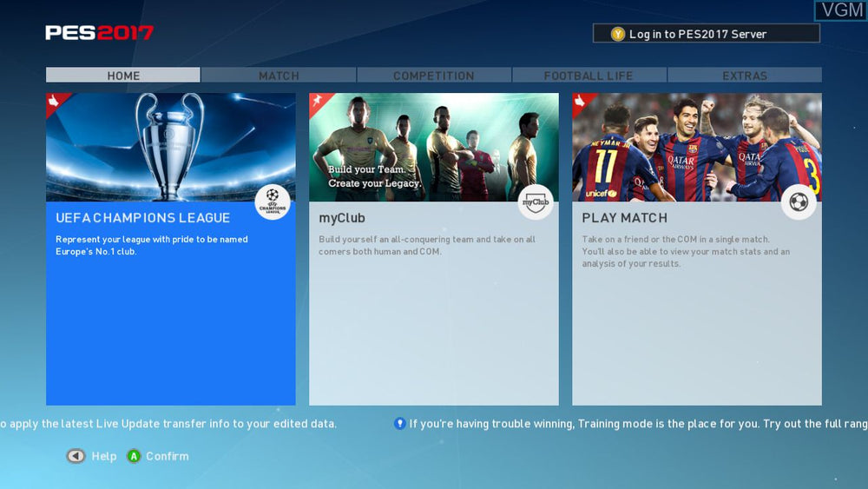Select the UEFA CHAMPIONS LEAGUE title

click(x=143, y=218)
